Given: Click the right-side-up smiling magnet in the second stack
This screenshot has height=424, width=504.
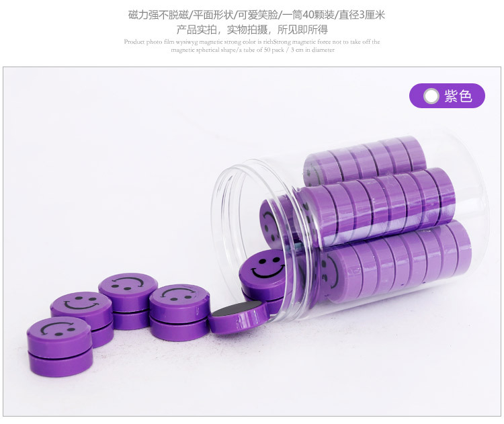Looking at the screenshot, I should pyautogui.click(x=81, y=305).
